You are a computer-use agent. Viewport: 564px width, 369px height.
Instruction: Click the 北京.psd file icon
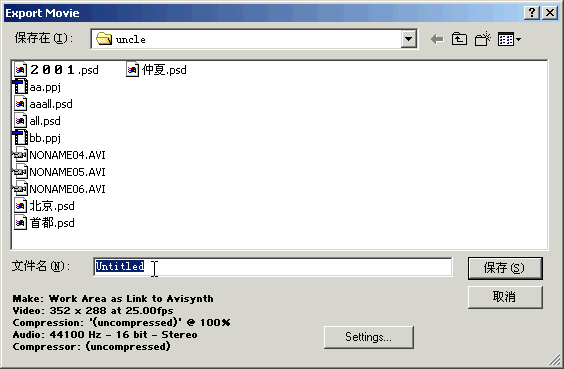[x=21, y=206]
